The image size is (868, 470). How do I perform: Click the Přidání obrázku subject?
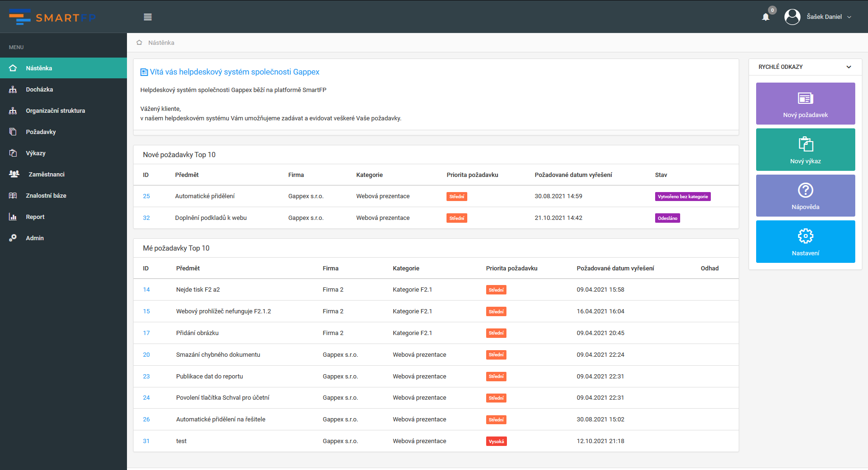coord(197,333)
